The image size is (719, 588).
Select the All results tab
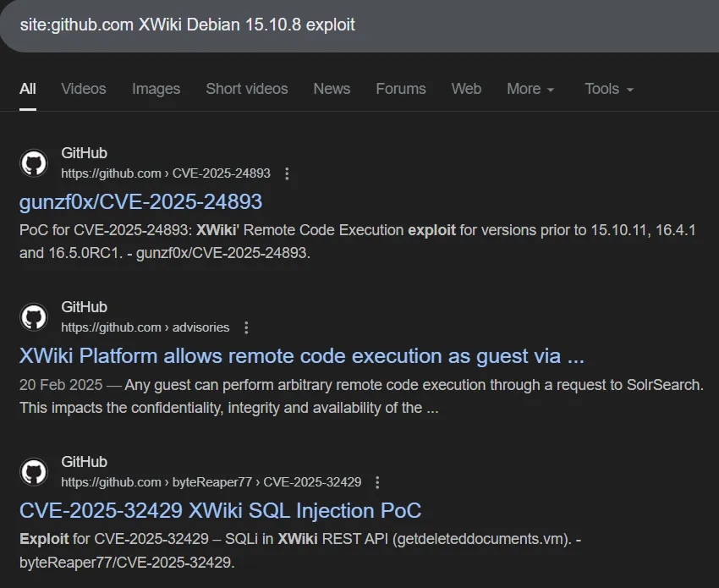pos(28,89)
